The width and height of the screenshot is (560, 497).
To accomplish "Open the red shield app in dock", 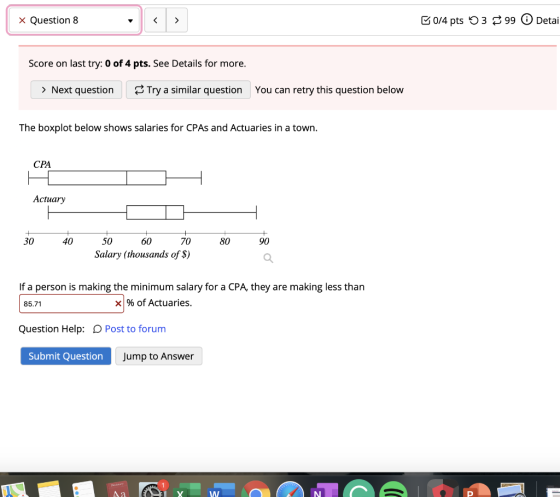I will pyautogui.click(x=443, y=489).
